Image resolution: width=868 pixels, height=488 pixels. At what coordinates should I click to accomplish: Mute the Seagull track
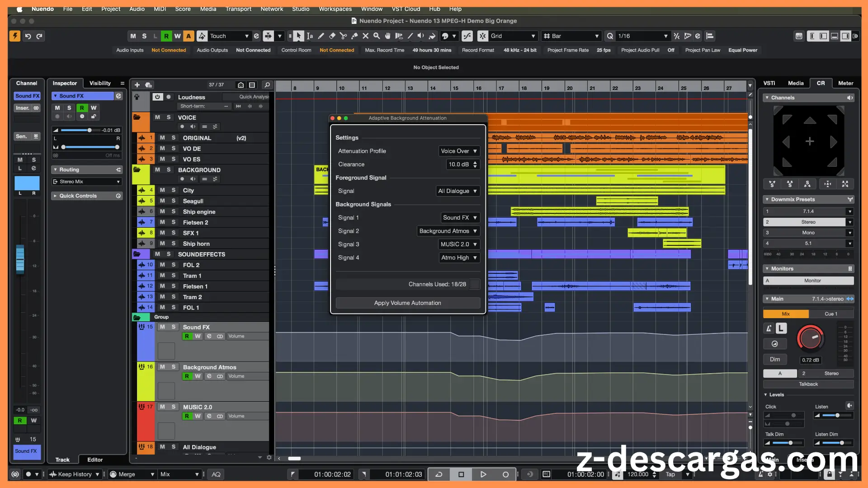click(x=162, y=201)
